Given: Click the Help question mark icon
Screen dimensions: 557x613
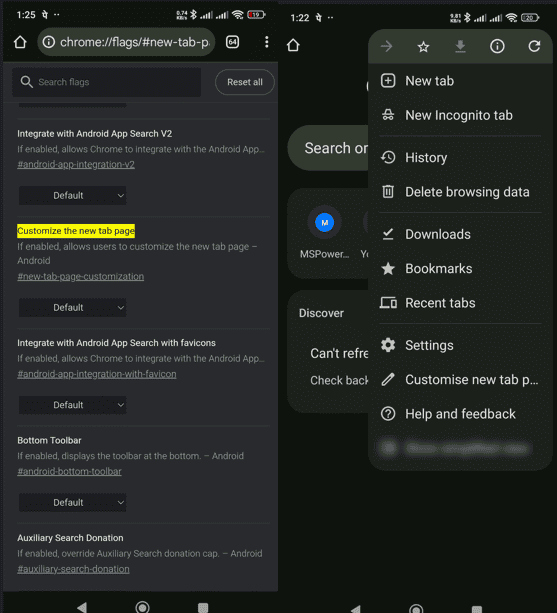Looking at the screenshot, I should 388,414.
